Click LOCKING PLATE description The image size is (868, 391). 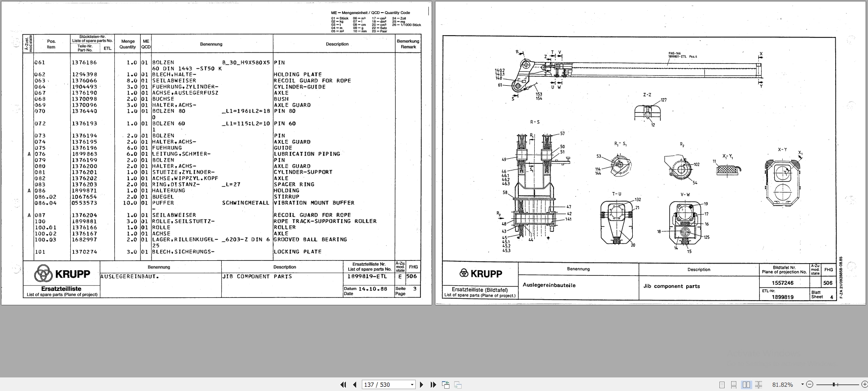[x=298, y=251]
